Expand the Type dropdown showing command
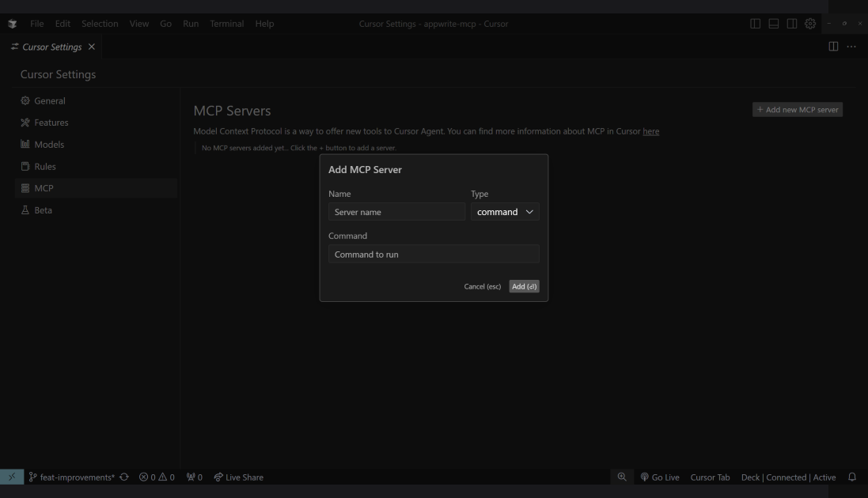The height and width of the screenshot is (498, 868). (x=505, y=212)
